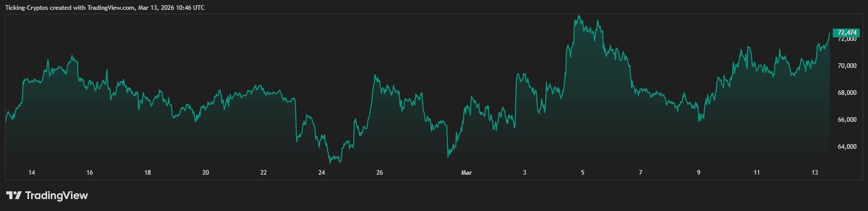Image resolution: width=868 pixels, height=211 pixels.
Task: Click the date label 14 on time axis
Action: (32, 173)
